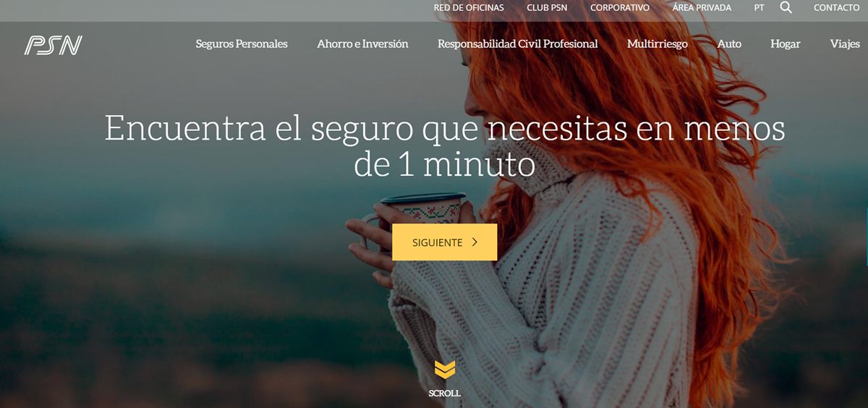This screenshot has height=408, width=868.
Task: Go to PSN logo homepage
Action: [x=54, y=45]
